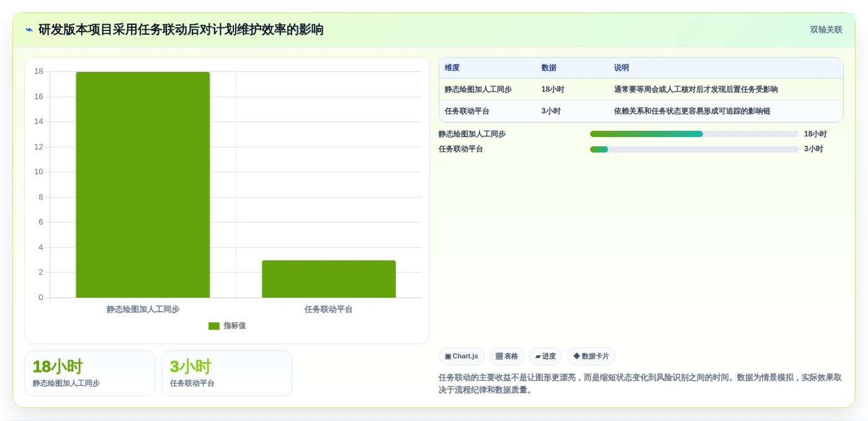The height and width of the screenshot is (421, 868).
Task: Click the 静态绘图加人工同步 progress bar
Action: (x=694, y=134)
